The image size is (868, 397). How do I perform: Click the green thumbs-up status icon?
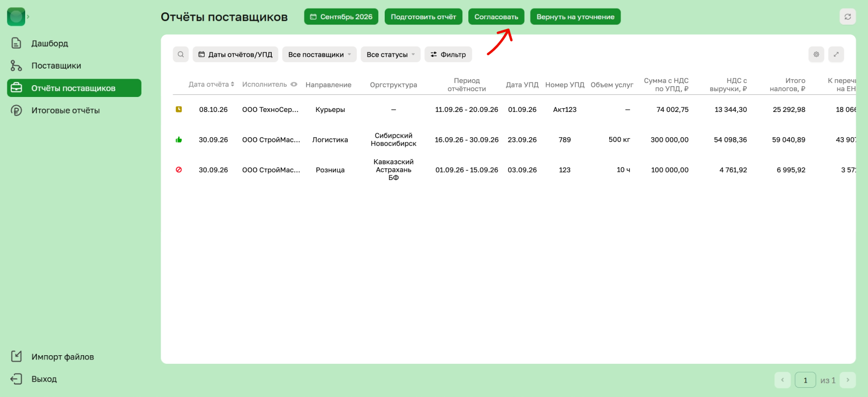tap(179, 140)
